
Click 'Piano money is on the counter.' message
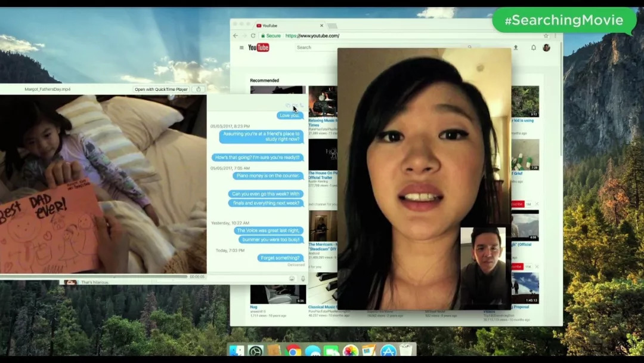[268, 176]
